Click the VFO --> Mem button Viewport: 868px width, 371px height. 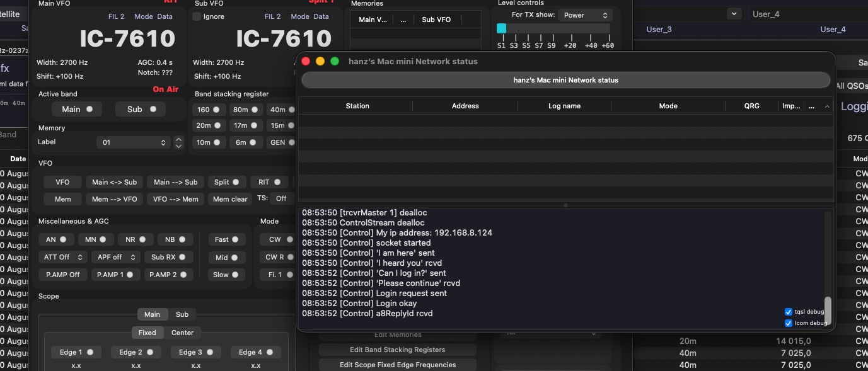click(x=176, y=199)
